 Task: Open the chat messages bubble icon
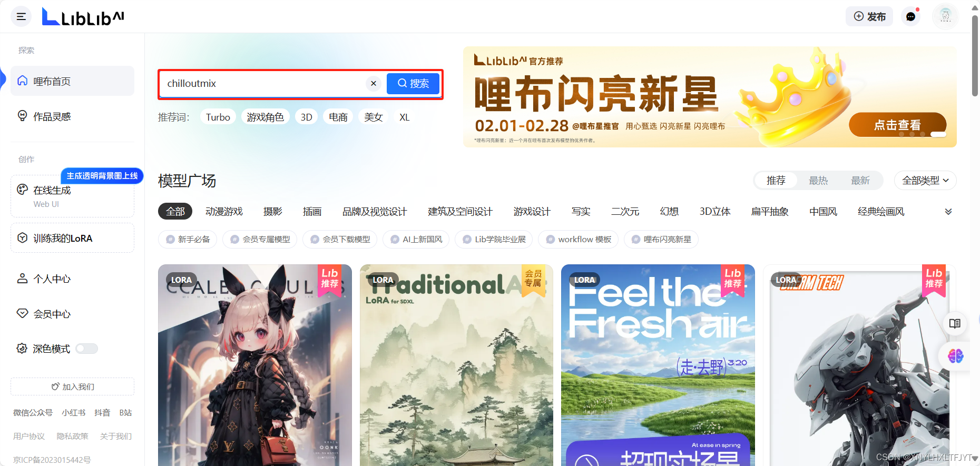click(911, 16)
